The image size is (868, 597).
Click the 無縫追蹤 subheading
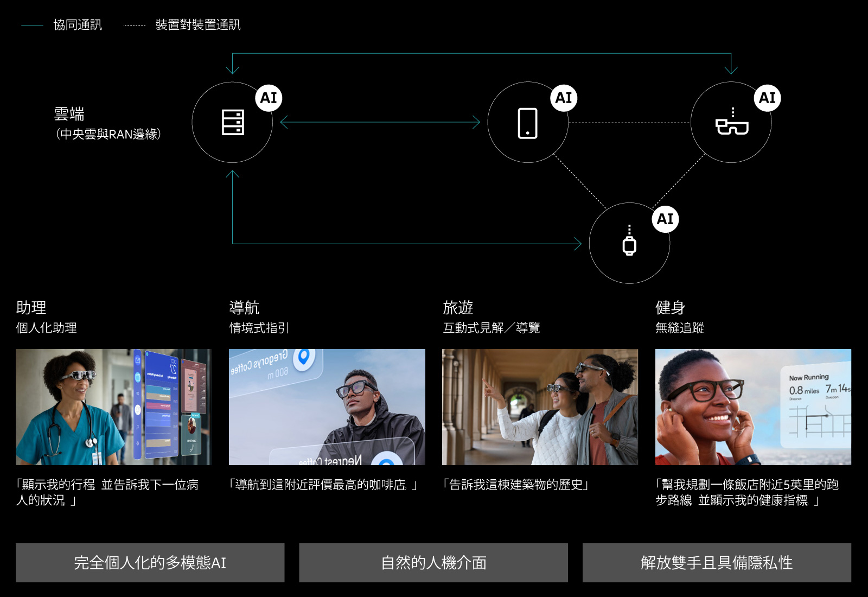click(x=680, y=328)
